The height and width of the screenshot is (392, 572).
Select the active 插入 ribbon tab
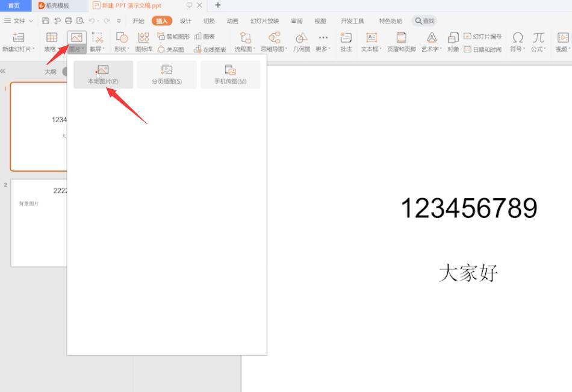(x=161, y=21)
